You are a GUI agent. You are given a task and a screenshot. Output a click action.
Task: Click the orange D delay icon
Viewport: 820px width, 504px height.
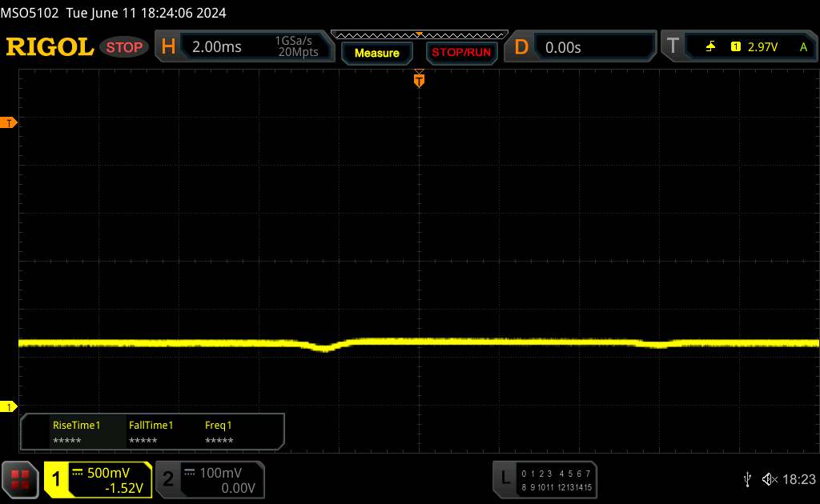pos(521,47)
